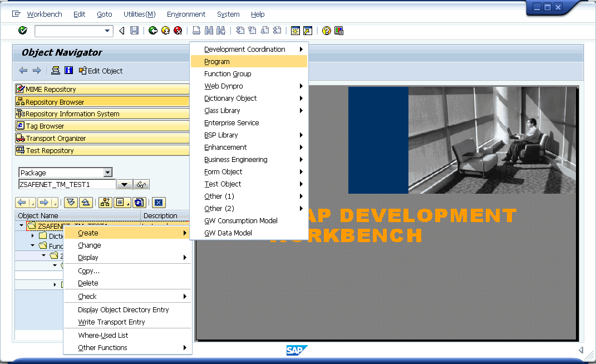Open the Tag Browser
The image size is (596, 364).
(x=102, y=126)
